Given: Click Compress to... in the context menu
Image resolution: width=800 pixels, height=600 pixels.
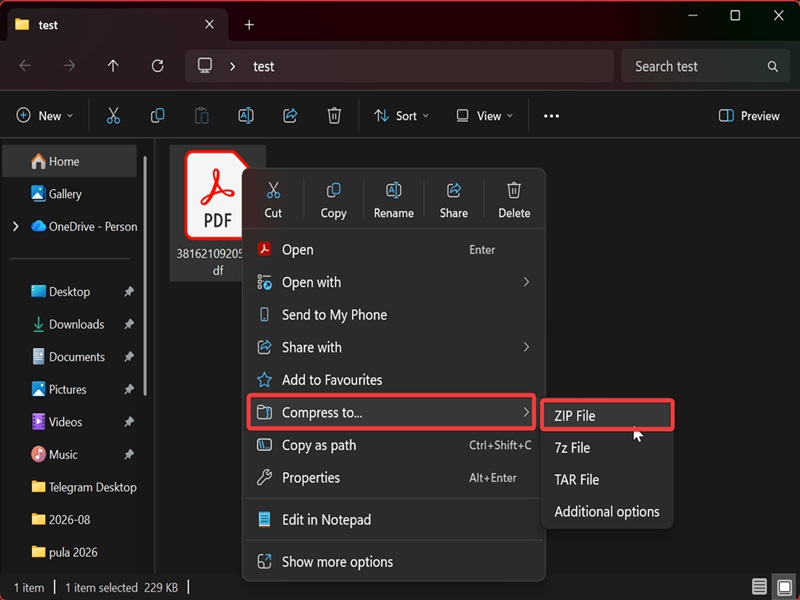Looking at the screenshot, I should tap(391, 412).
